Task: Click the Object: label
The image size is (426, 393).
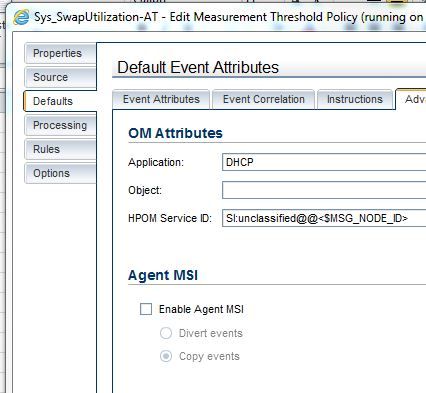Action: 145,190
